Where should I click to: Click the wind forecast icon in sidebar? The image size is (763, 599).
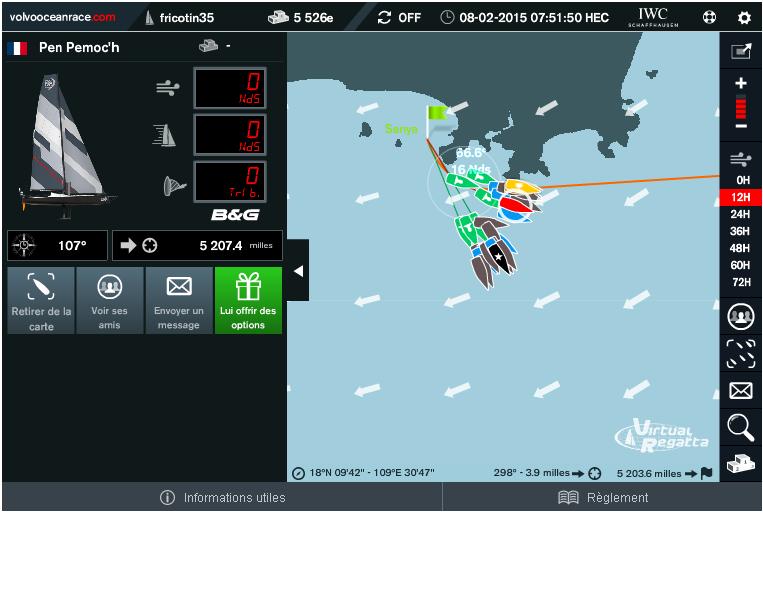(x=741, y=159)
